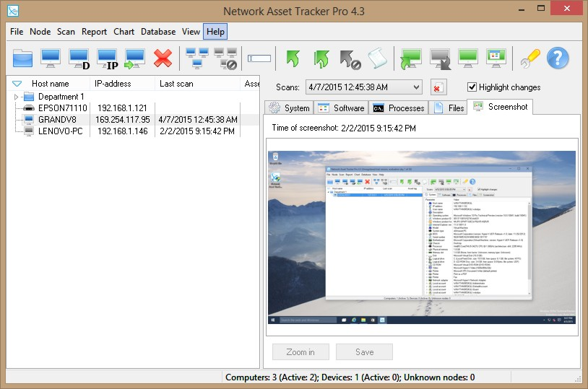This screenshot has height=389, width=588.
Task: Click the Time of screenshot text
Action: click(344, 128)
